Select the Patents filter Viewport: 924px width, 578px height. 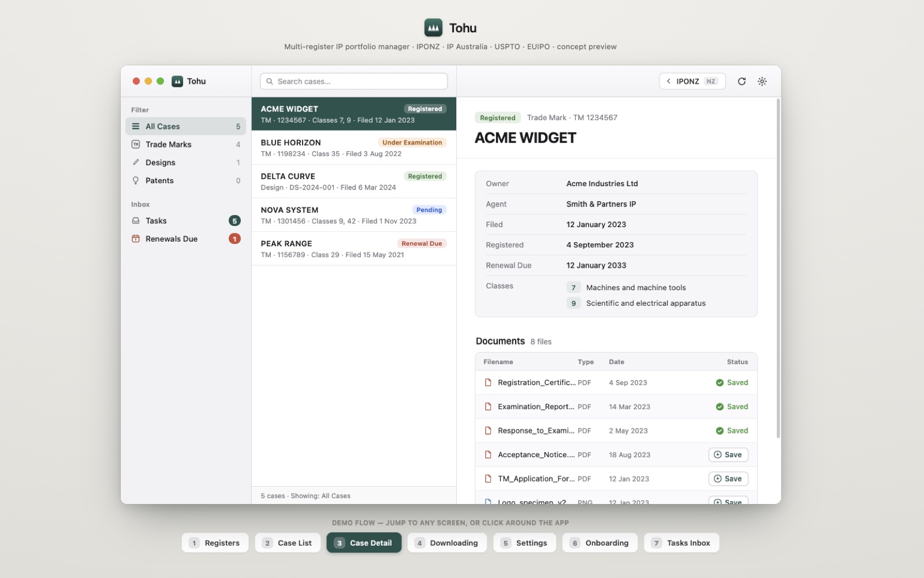[185, 180]
